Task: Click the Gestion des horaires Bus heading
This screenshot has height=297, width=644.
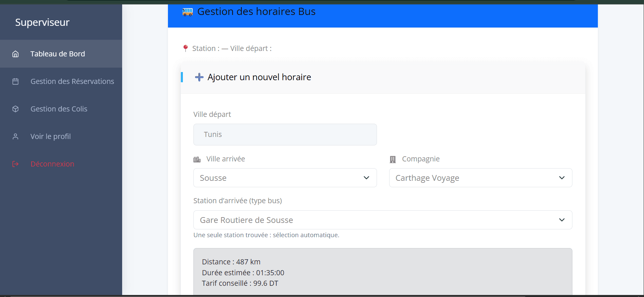Action: (x=256, y=12)
